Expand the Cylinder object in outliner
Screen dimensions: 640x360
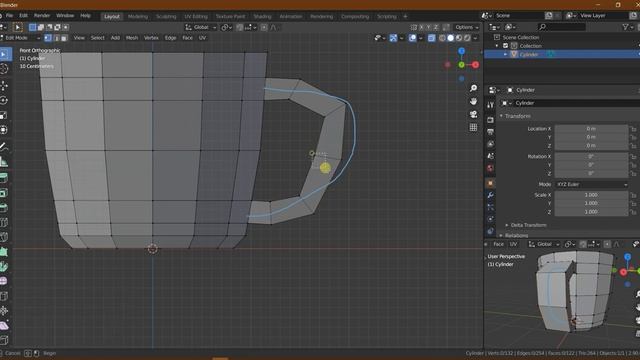click(505, 54)
